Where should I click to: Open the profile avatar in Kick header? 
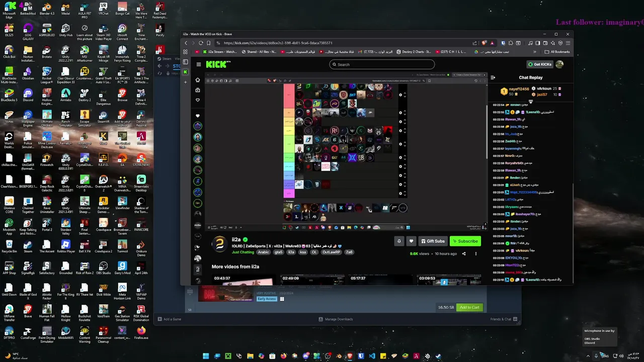coord(559,64)
